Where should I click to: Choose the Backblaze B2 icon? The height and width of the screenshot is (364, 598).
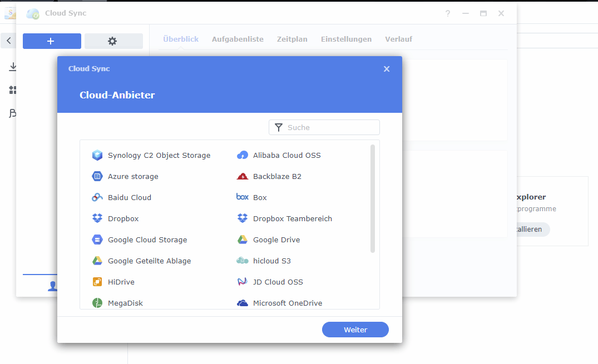[243, 177]
